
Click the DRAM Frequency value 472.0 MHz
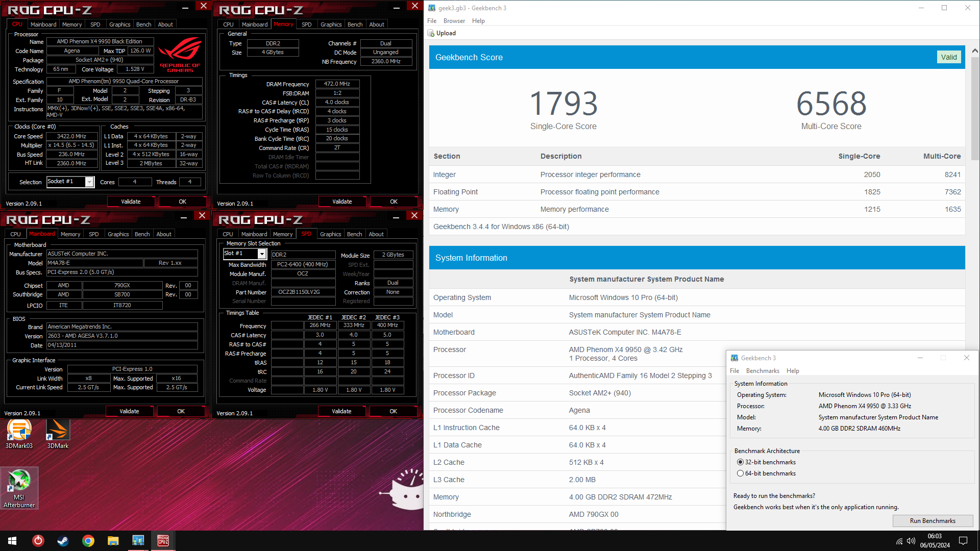tap(337, 84)
